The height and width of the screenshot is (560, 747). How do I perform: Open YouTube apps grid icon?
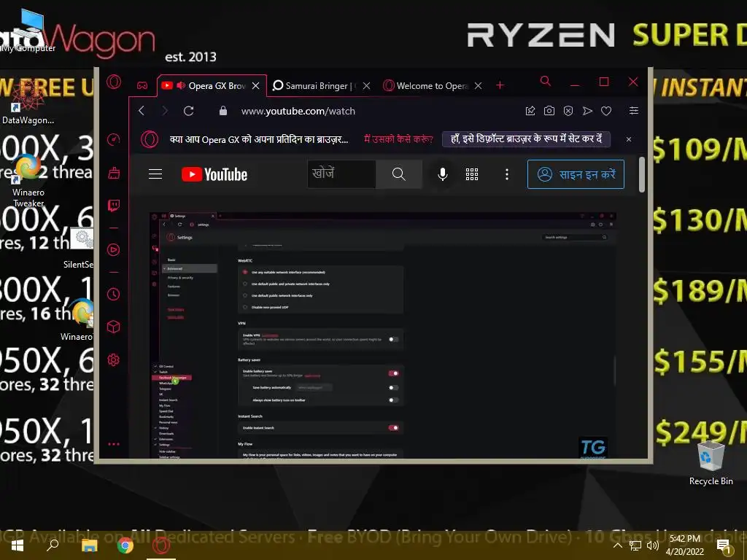tap(472, 174)
